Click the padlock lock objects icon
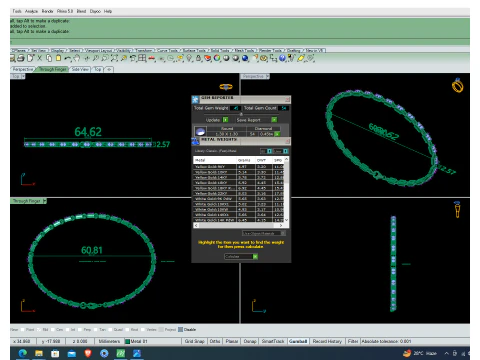The image size is (480, 360). point(198,58)
